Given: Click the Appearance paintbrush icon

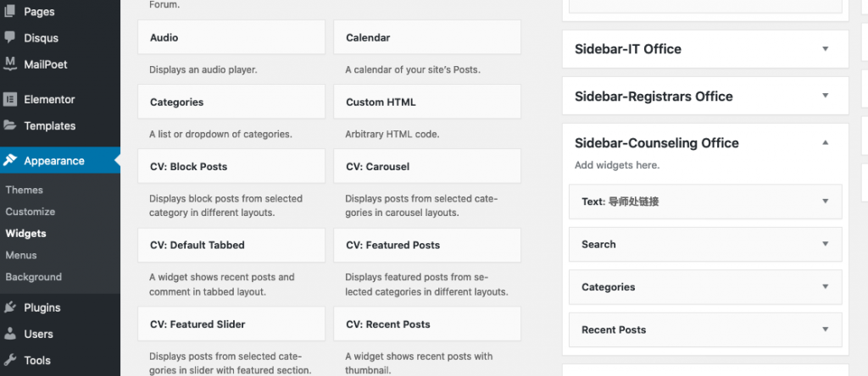Looking at the screenshot, I should tap(10, 161).
